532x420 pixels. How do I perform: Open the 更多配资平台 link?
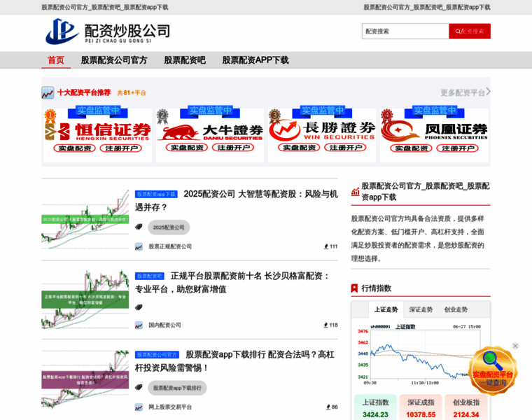(463, 92)
